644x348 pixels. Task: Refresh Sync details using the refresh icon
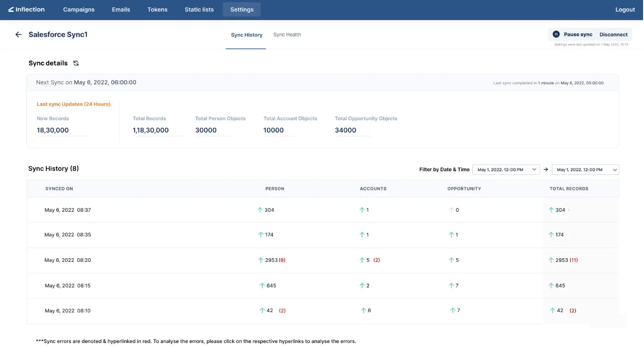[76, 63]
